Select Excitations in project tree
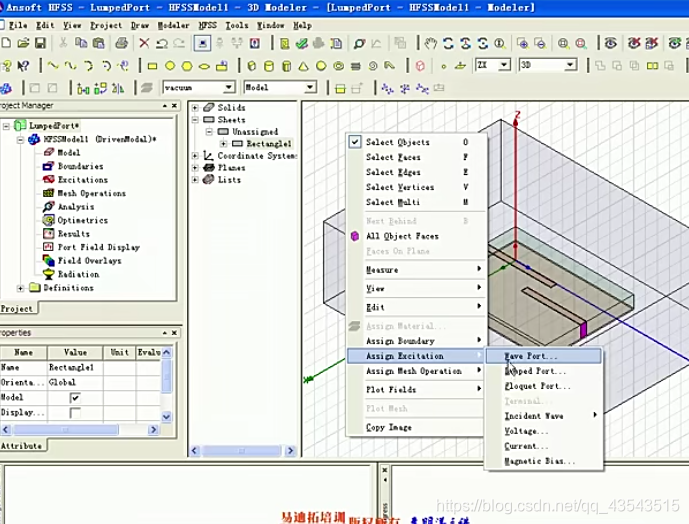Viewport: 689px width, 524px height. [83, 180]
